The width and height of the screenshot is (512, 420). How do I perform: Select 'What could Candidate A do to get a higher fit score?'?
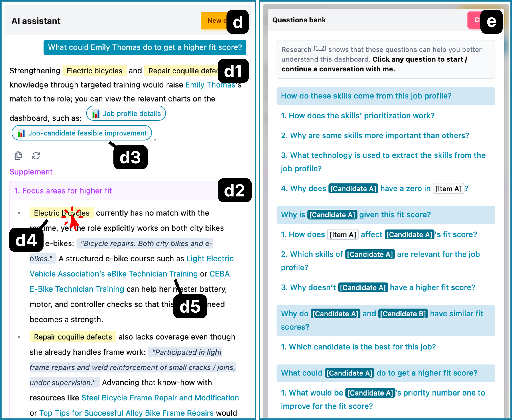coord(386,373)
